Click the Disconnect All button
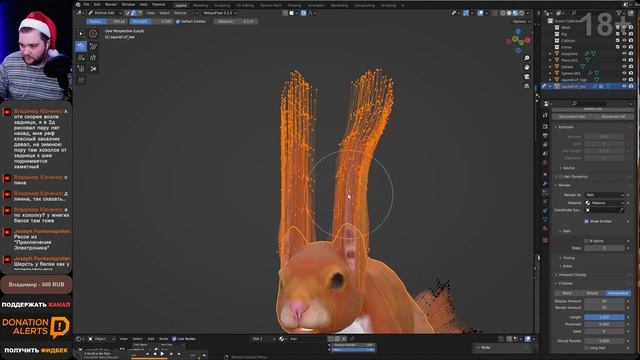Image resolution: width=640 pixels, height=360 pixels. 613,117
